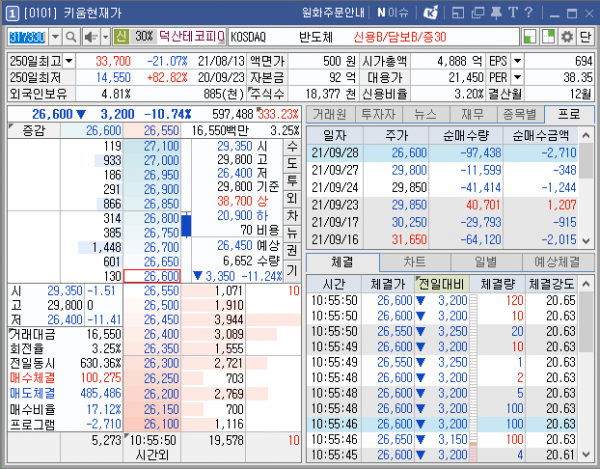Switch to the 종목별 tab
Viewport: 600px width, 469px height.
tap(520, 114)
